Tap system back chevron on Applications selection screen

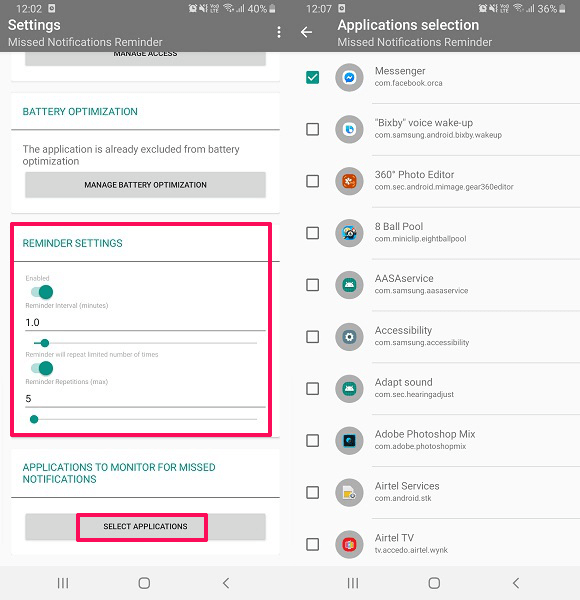516,583
